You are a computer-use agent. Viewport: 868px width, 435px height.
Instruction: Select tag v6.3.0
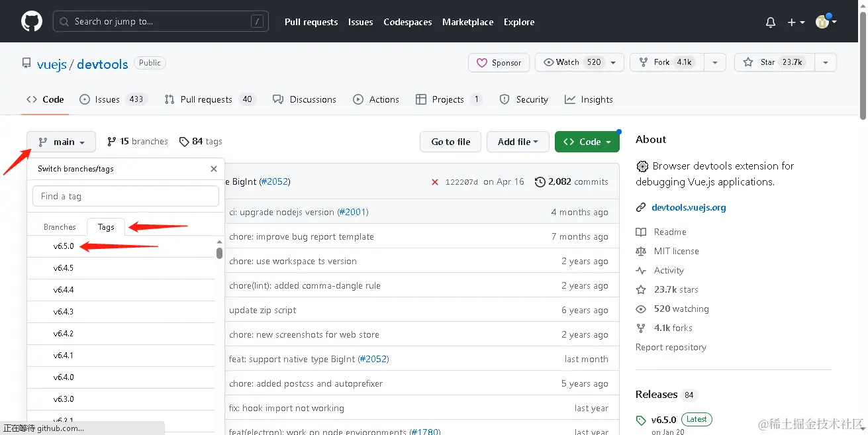[121, 399]
